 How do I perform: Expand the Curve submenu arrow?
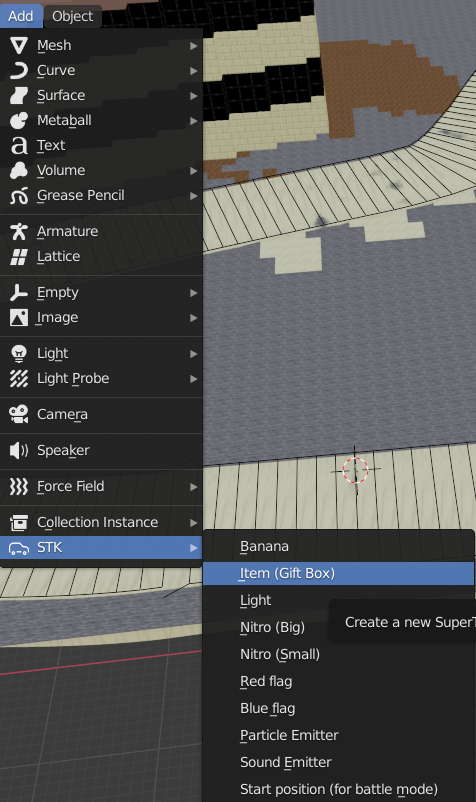coord(193,71)
